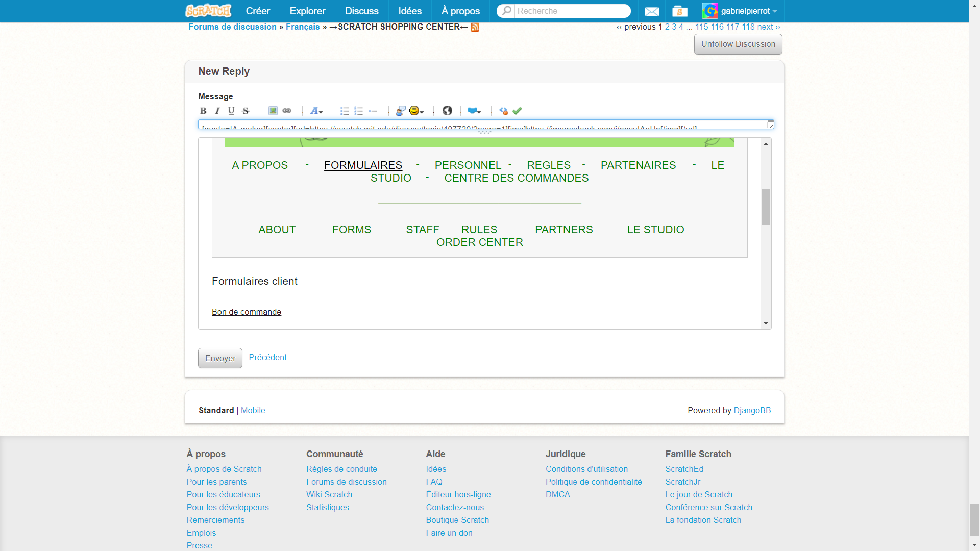Toggle preview with the green checkmark
The width and height of the screenshot is (980, 551).
coord(517,111)
